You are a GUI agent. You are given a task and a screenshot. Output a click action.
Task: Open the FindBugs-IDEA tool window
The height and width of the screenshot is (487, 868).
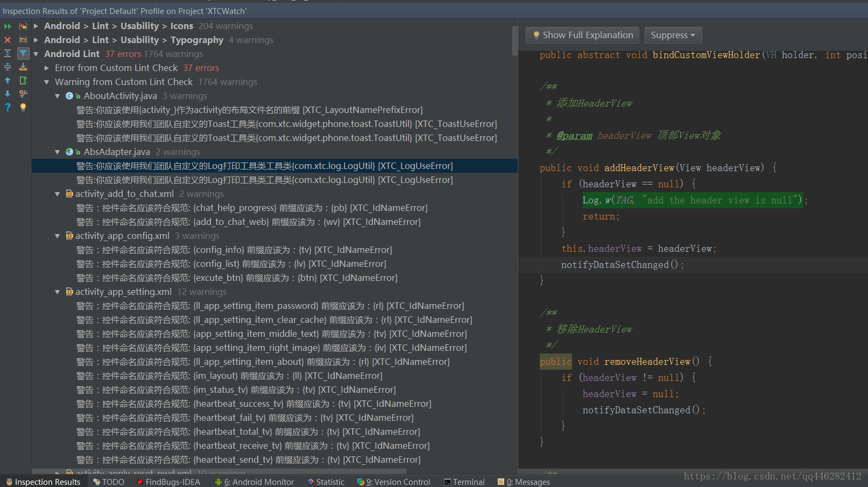click(168, 482)
